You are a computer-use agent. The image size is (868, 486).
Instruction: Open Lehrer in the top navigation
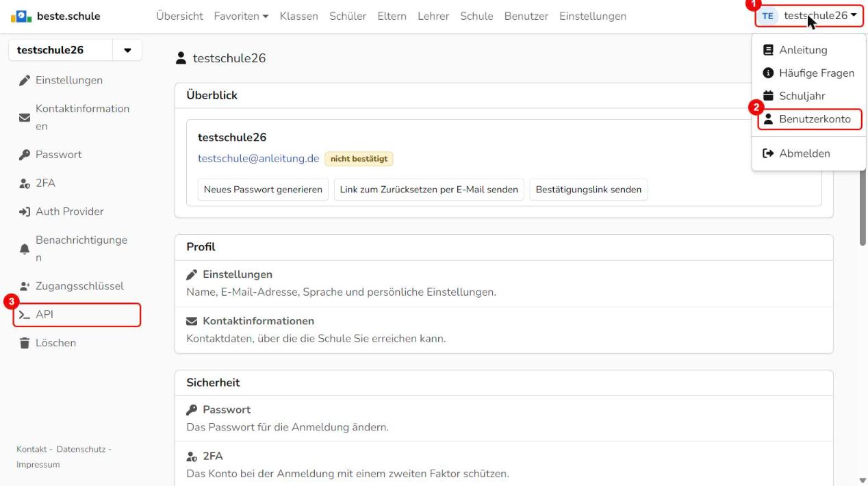click(433, 16)
